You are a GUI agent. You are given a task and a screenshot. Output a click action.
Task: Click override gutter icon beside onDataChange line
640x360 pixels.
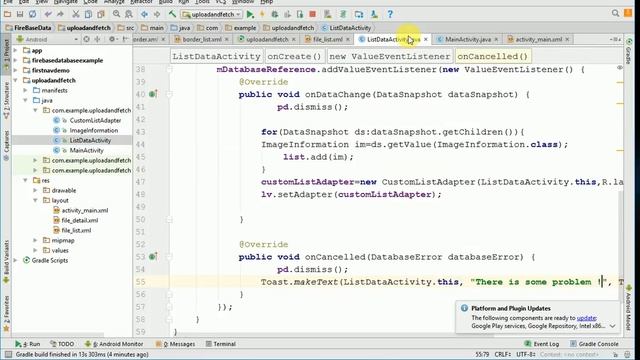[x=153, y=94]
